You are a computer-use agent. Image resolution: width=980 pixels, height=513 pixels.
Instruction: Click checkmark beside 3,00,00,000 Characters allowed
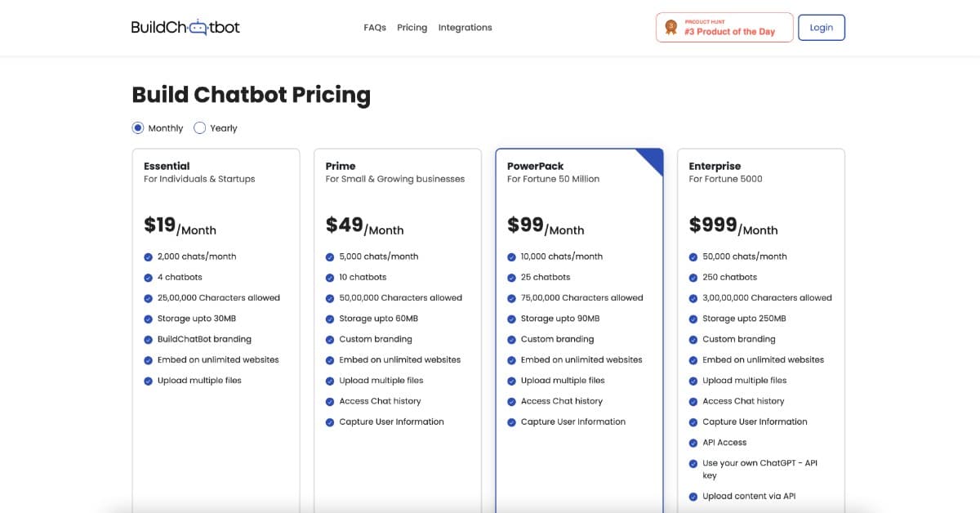click(x=693, y=298)
